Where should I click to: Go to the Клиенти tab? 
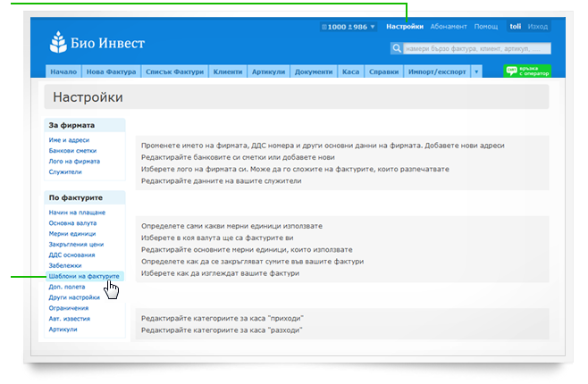click(227, 71)
